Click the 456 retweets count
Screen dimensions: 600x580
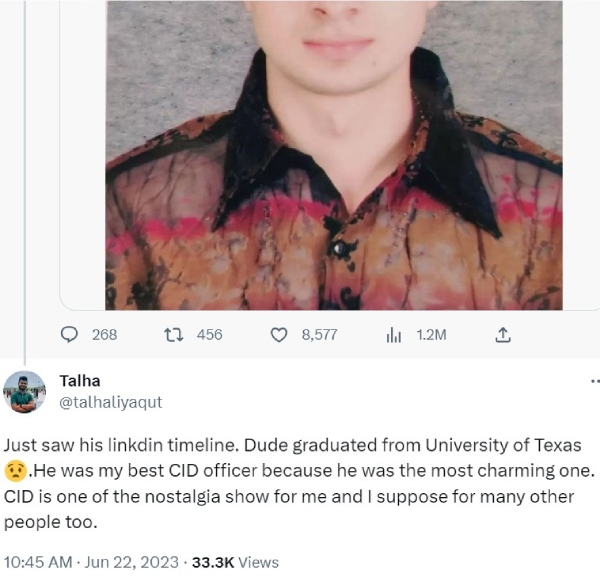pos(209,335)
